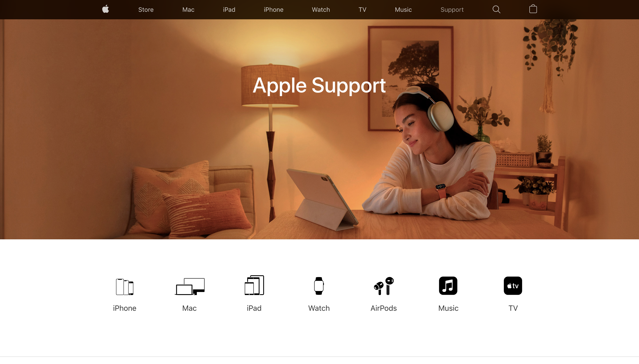Click the Shopping Bag icon
Image resolution: width=639 pixels, height=364 pixels.
click(x=532, y=10)
